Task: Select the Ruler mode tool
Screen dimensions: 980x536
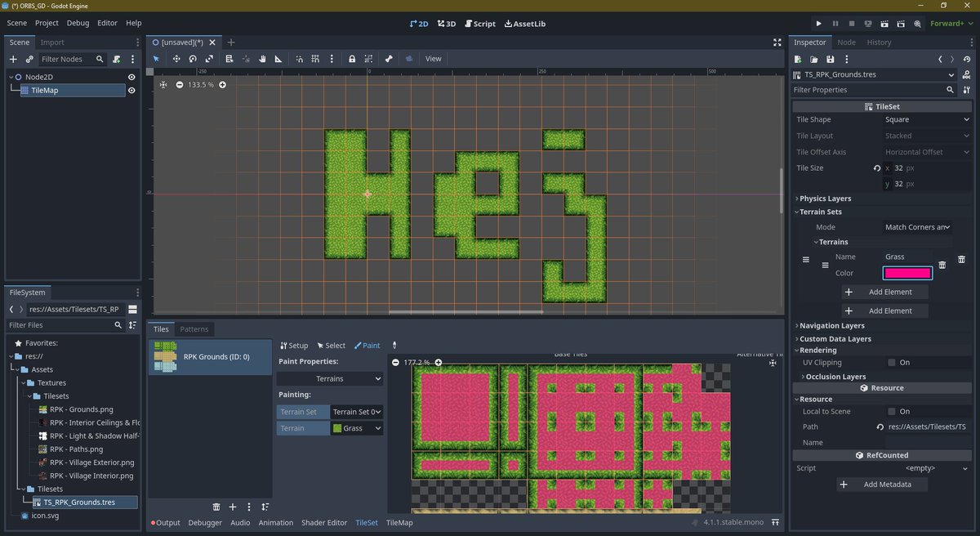Action: coord(278,59)
